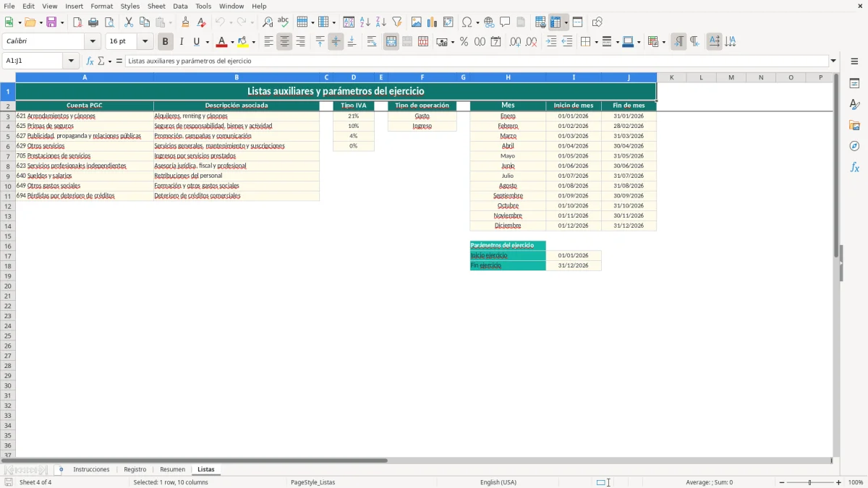Click the Print icon
Image resolution: width=868 pixels, height=488 pixels.
point(93,22)
